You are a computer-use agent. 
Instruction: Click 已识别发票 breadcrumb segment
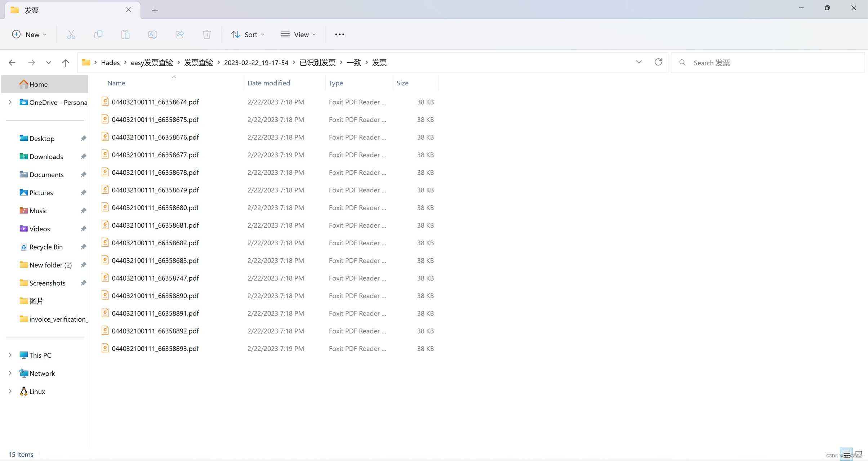pyautogui.click(x=317, y=63)
